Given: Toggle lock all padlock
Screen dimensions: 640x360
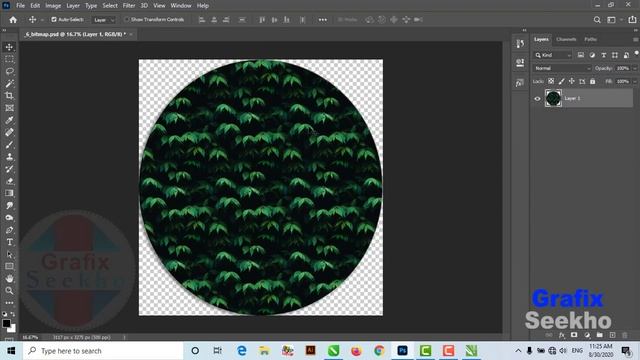Looking at the screenshot, I should point(593,81).
